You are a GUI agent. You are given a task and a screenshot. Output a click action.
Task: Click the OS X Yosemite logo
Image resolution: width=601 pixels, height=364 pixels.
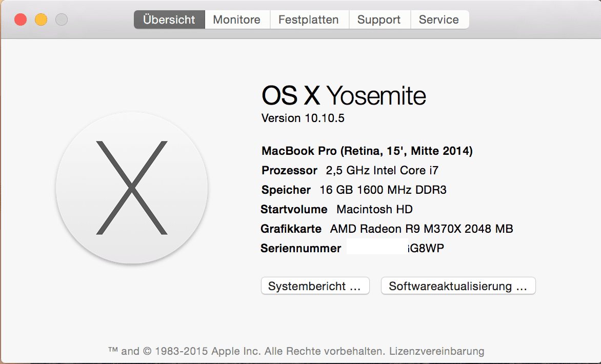(x=132, y=188)
